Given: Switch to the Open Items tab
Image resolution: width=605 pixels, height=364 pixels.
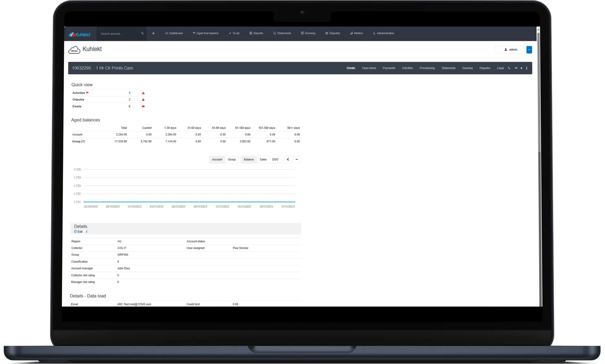Looking at the screenshot, I should point(369,68).
